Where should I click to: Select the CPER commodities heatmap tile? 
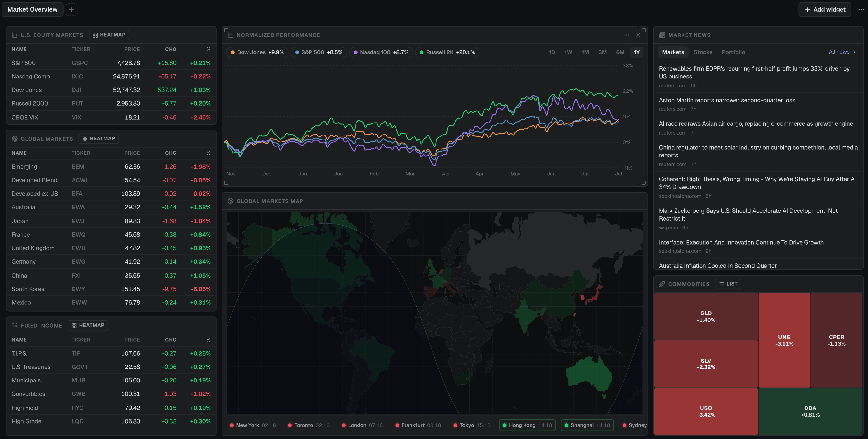pos(836,340)
